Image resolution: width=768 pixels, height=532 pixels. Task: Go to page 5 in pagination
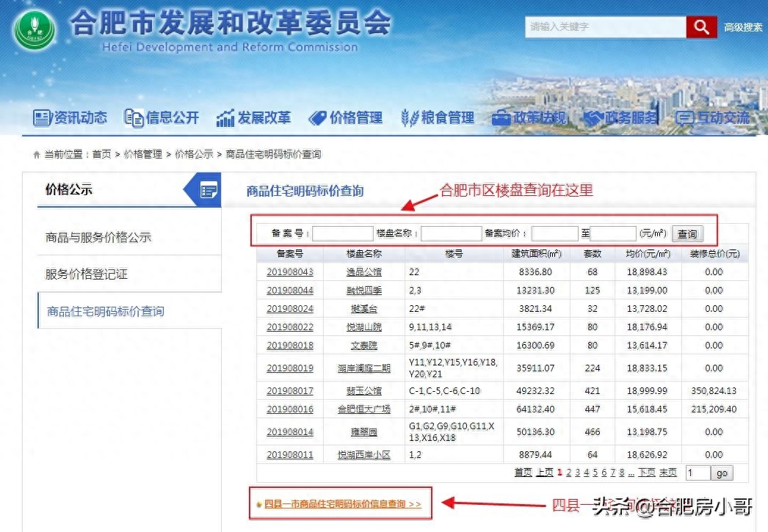595,473
